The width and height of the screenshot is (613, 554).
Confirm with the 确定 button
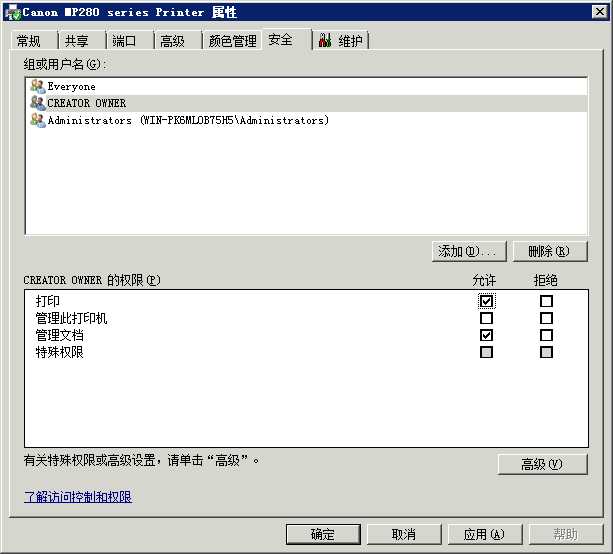(323, 534)
